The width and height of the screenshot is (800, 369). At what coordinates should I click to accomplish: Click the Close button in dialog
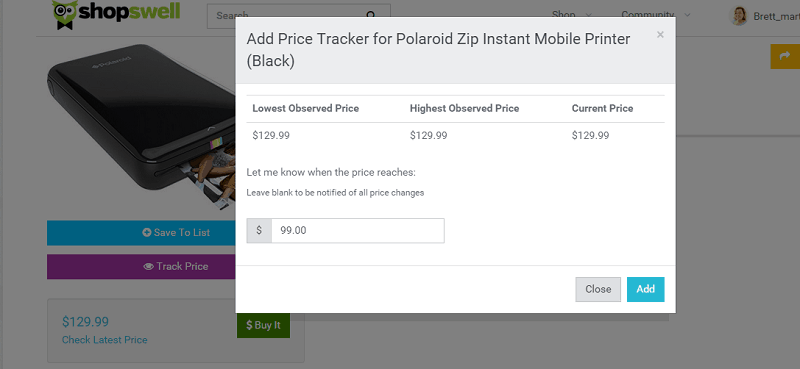click(598, 289)
